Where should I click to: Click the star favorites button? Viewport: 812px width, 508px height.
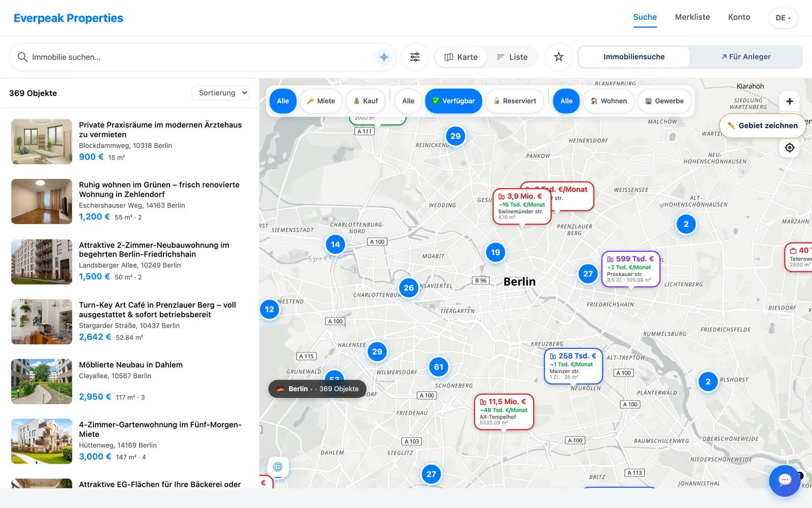coord(559,57)
